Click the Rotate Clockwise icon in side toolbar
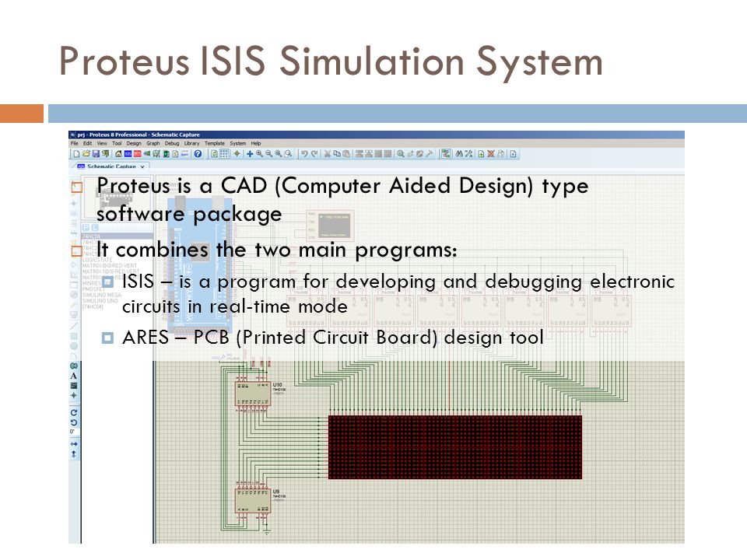747x560 pixels. (x=74, y=412)
